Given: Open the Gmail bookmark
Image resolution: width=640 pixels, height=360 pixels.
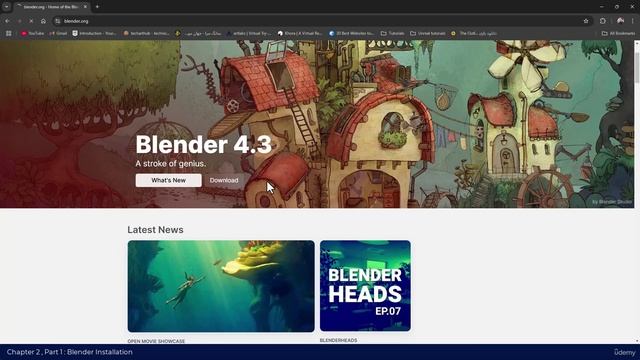Looking at the screenshot, I should point(58,33).
